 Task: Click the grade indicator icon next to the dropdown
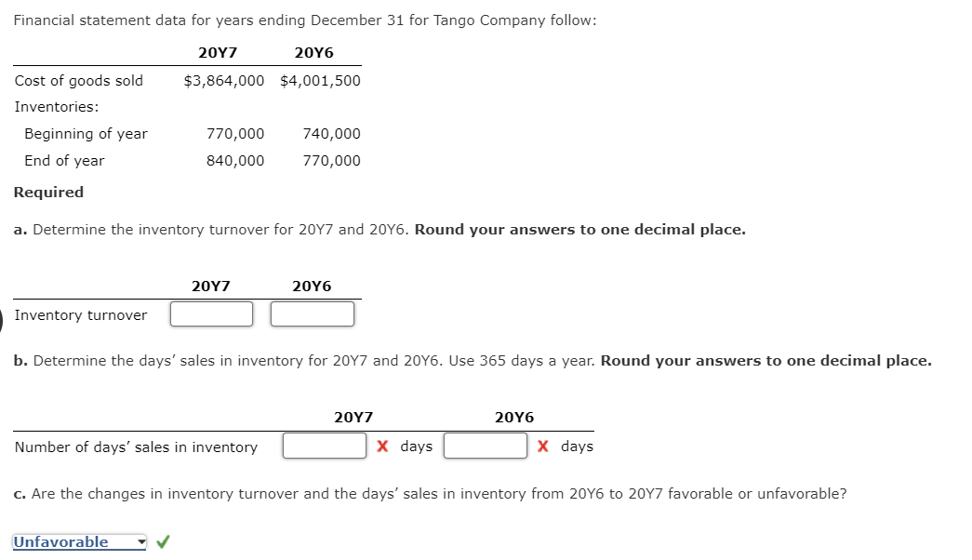click(x=162, y=540)
